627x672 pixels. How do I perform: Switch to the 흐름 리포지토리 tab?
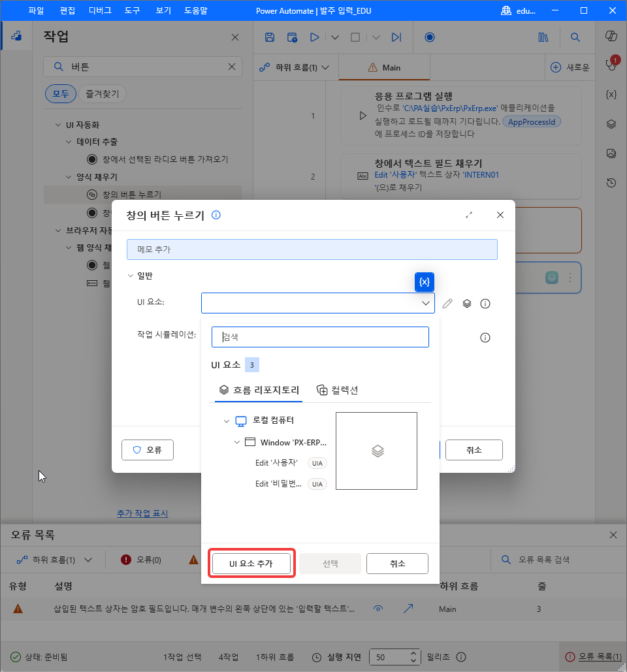(259, 390)
